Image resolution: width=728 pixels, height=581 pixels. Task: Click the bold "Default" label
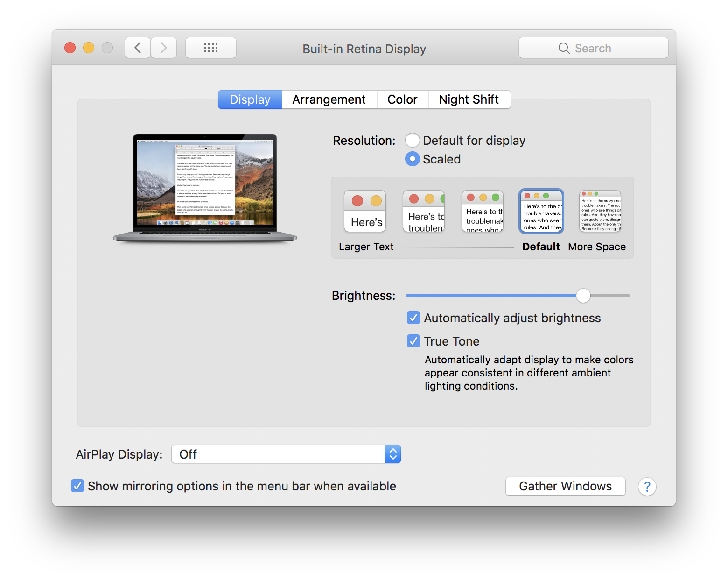click(x=541, y=247)
